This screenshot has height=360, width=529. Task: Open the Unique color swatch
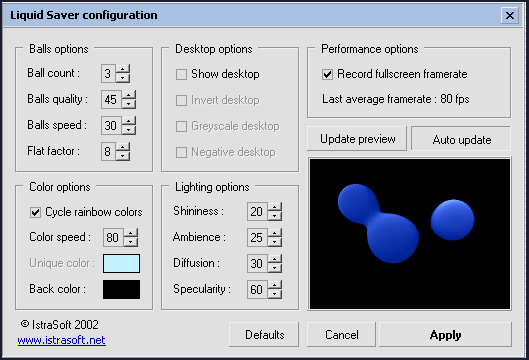[x=121, y=264]
